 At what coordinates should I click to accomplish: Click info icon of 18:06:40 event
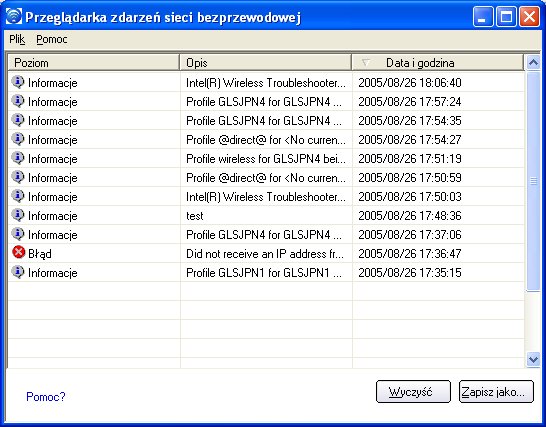(x=18, y=82)
